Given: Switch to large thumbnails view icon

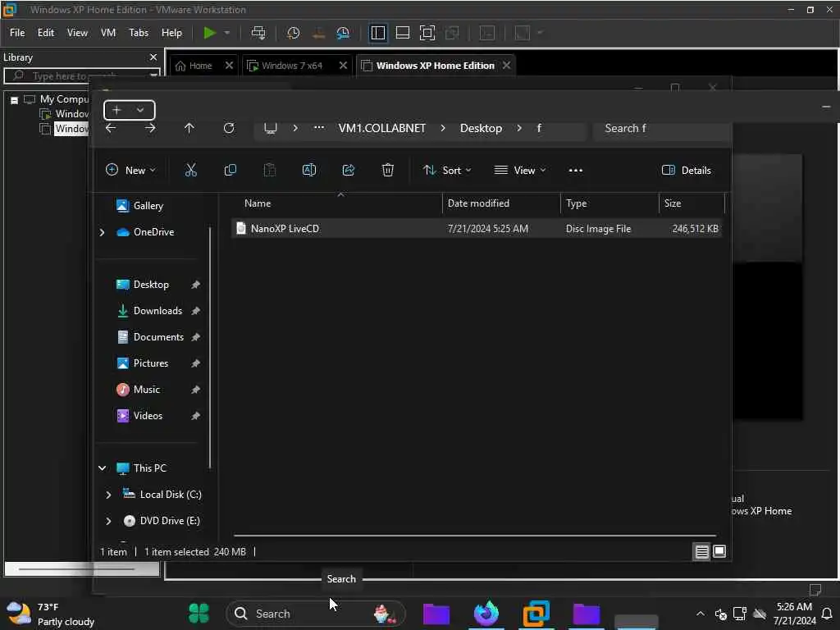Looking at the screenshot, I should (719, 551).
